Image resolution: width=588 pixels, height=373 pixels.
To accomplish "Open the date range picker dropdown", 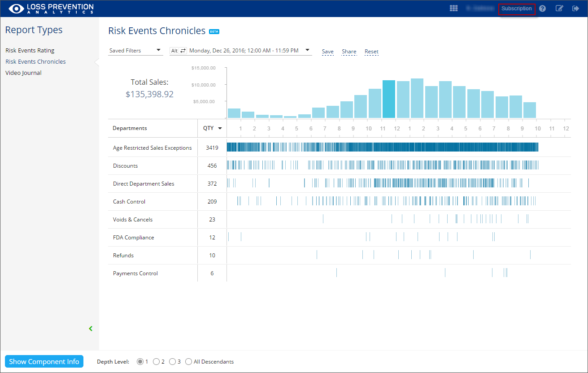I will [307, 50].
